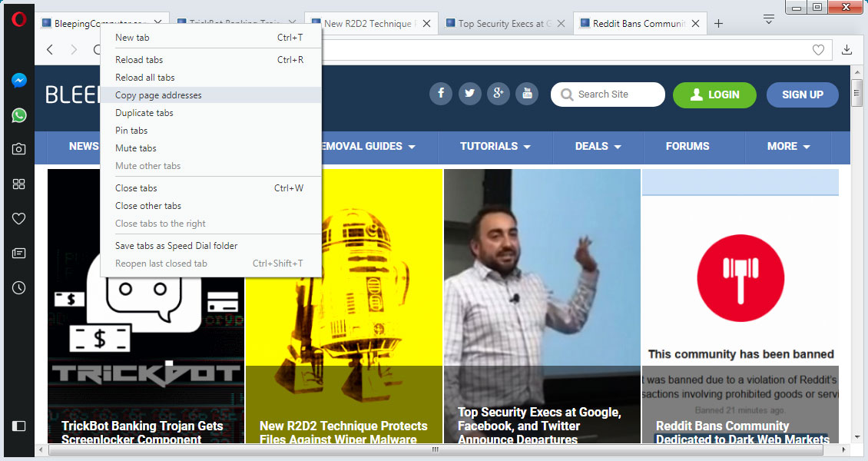Switch to the New R2D2 Technique tab
Image resolution: width=868 pixels, height=461 pixels.
coord(371,23)
